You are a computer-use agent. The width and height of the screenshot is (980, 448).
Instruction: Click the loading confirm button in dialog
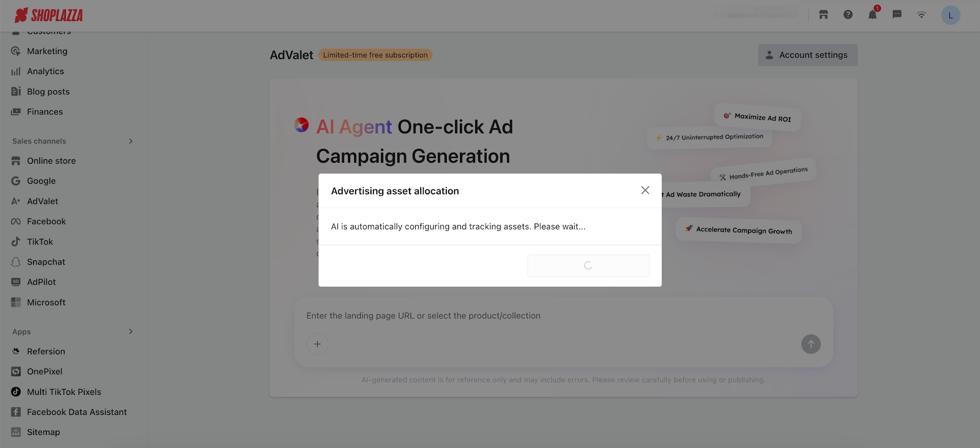point(588,266)
